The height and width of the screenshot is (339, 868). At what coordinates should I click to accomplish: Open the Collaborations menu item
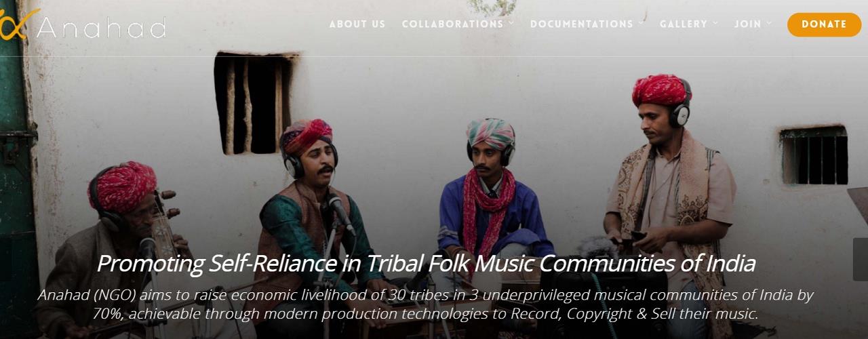pos(452,24)
